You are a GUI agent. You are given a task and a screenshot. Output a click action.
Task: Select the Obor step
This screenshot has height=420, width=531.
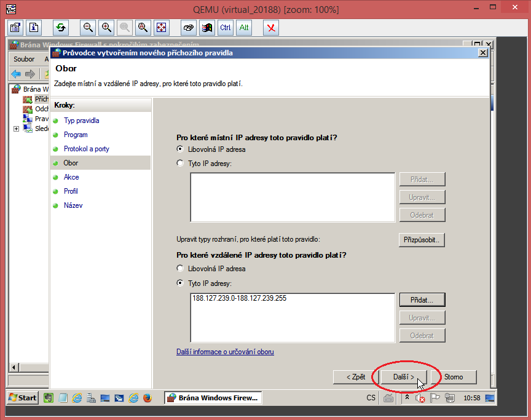tap(71, 163)
